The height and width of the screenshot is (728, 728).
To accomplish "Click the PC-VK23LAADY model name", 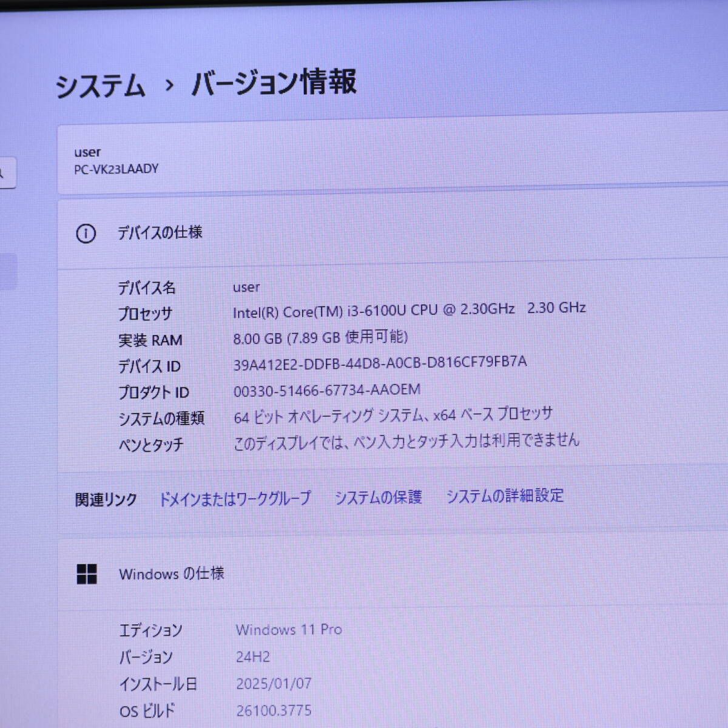I will click(116, 169).
